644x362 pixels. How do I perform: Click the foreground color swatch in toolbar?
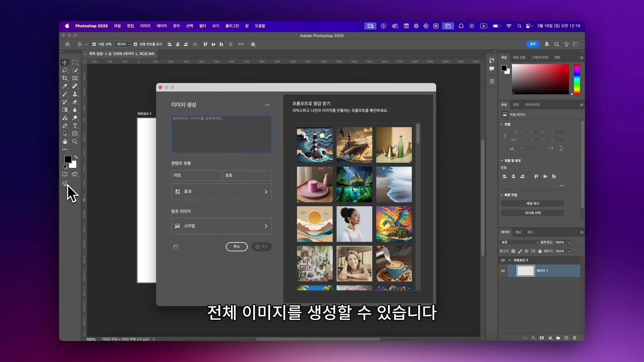point(68,159)
